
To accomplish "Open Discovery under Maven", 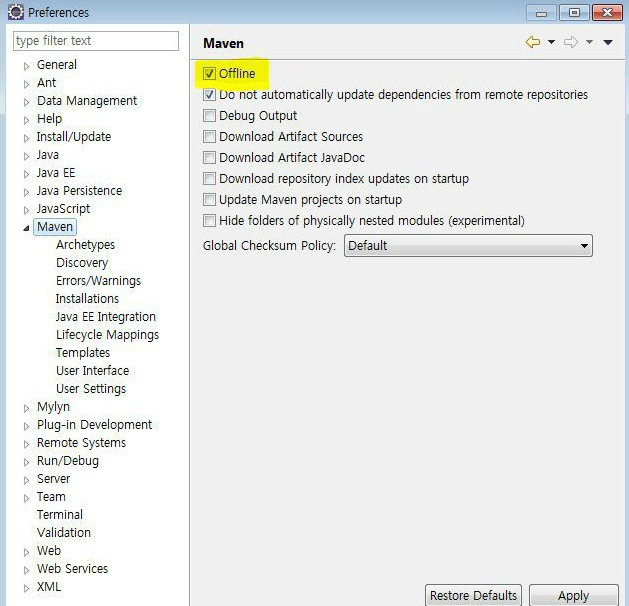I will [x=82, y=263].
